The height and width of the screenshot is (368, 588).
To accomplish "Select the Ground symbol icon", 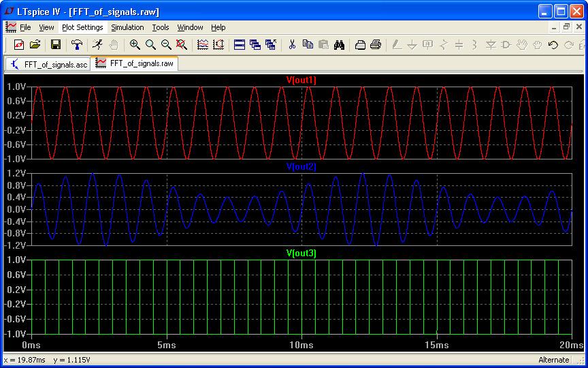I will [412, 45].
